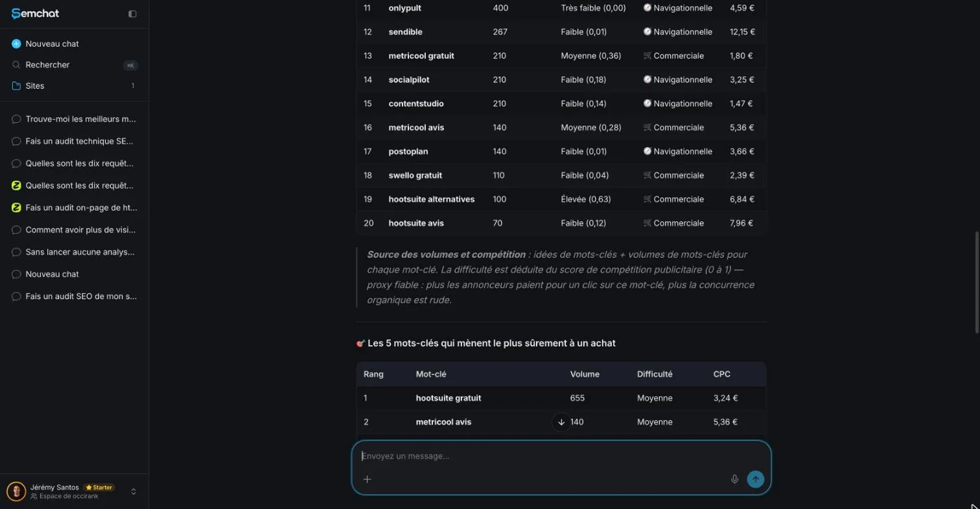Click the target emoji before the heading
The width and height of the screenshot is (980, 509).
point(361,343)
